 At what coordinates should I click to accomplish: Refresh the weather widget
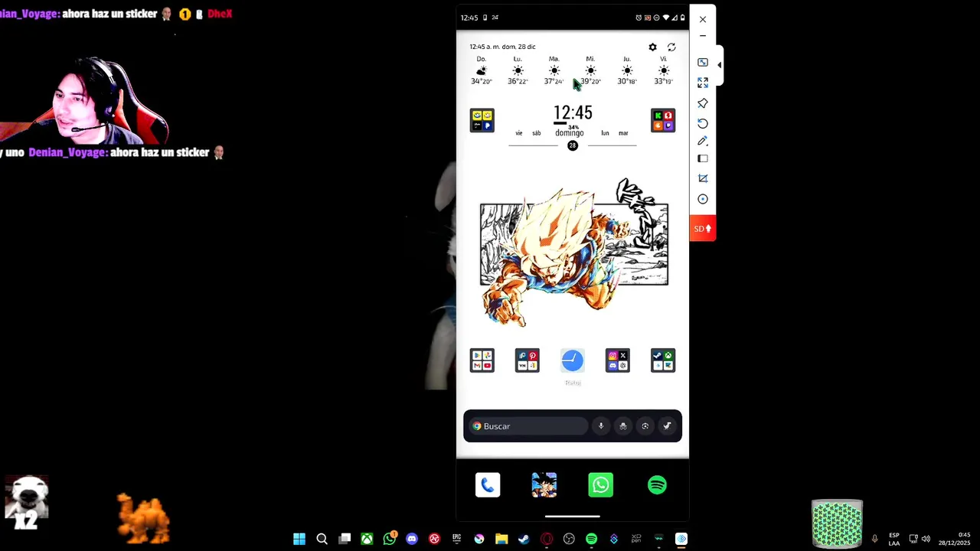[x=671, y=47]
